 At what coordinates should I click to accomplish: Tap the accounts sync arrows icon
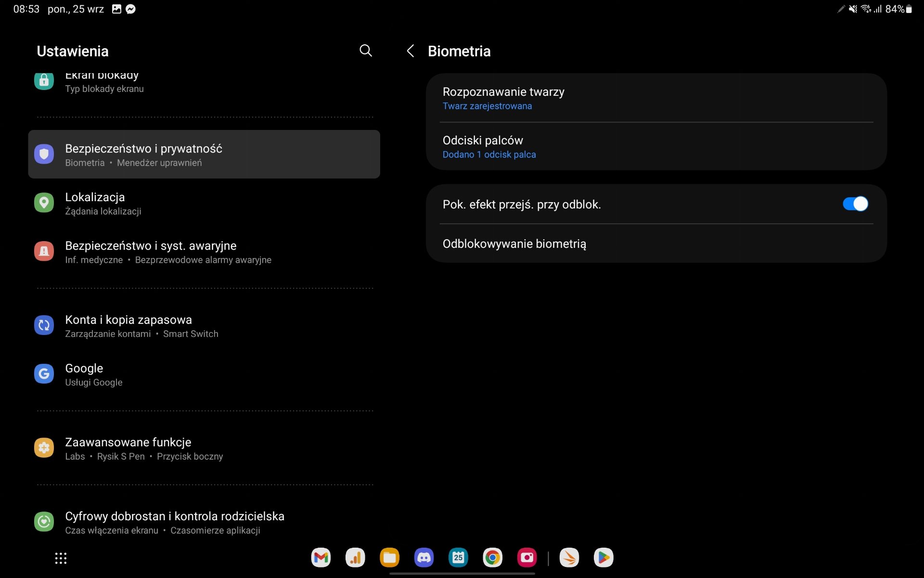(44, 325)
